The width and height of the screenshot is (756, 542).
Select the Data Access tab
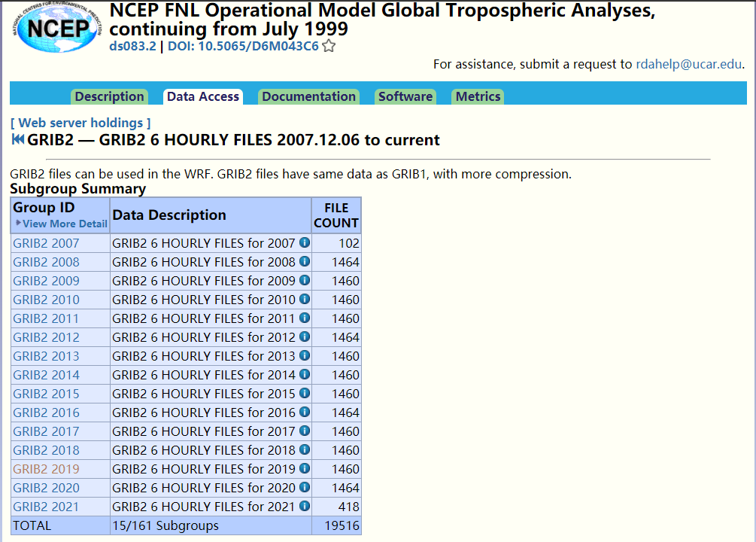(x=203, y=96)
